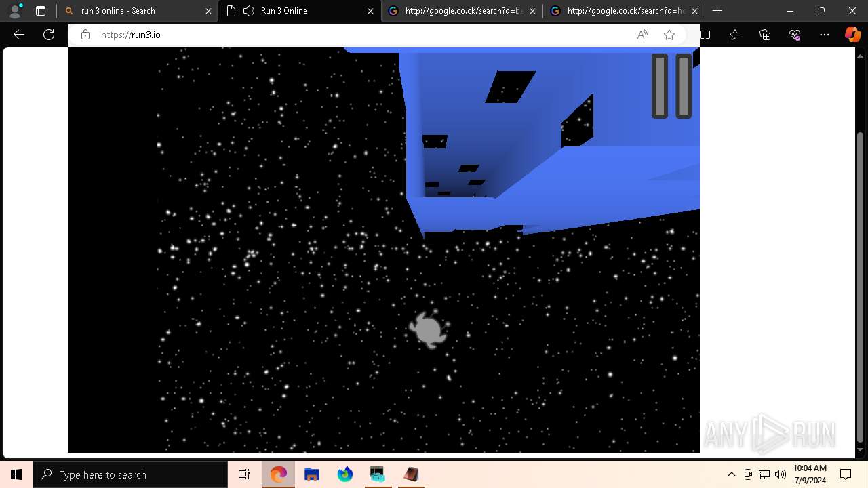Close the run 3 online Search tab
The height and width of the screenshot is (488, 868).
pyautogui.click(x=209, y=11)
